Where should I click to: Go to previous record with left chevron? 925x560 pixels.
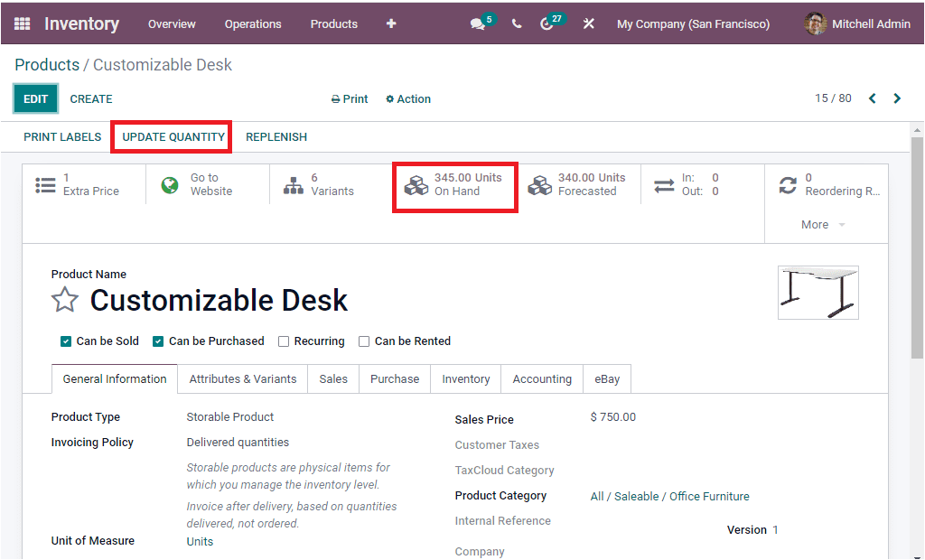coord(872,98)
